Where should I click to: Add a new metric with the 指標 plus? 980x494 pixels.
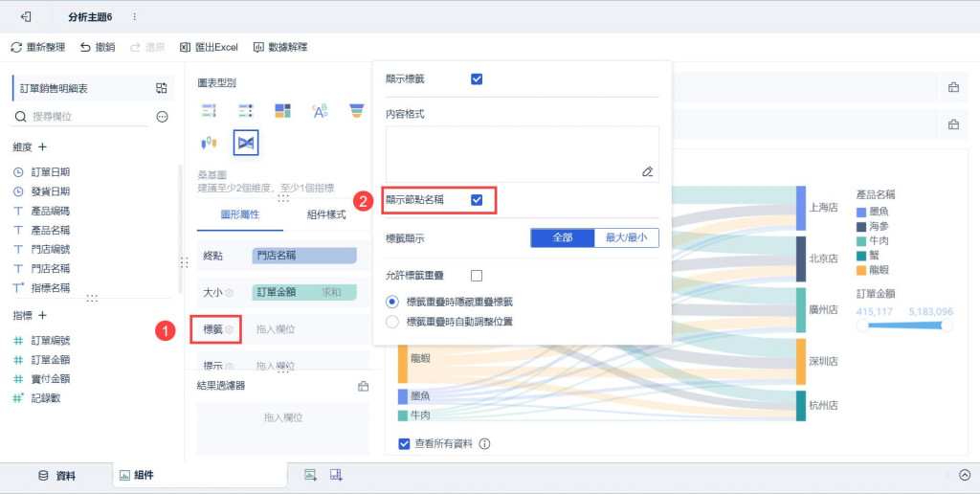(x=42, y=315)
